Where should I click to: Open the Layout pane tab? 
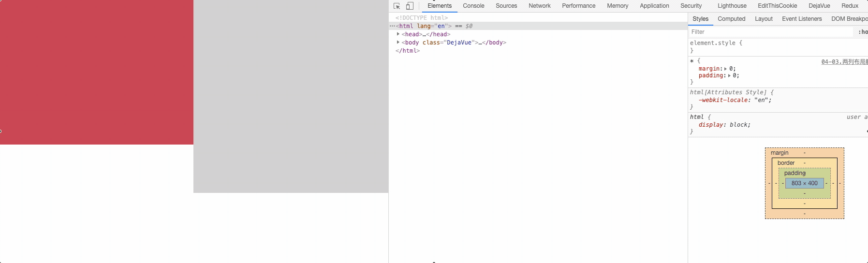click(x=764, y=19)
